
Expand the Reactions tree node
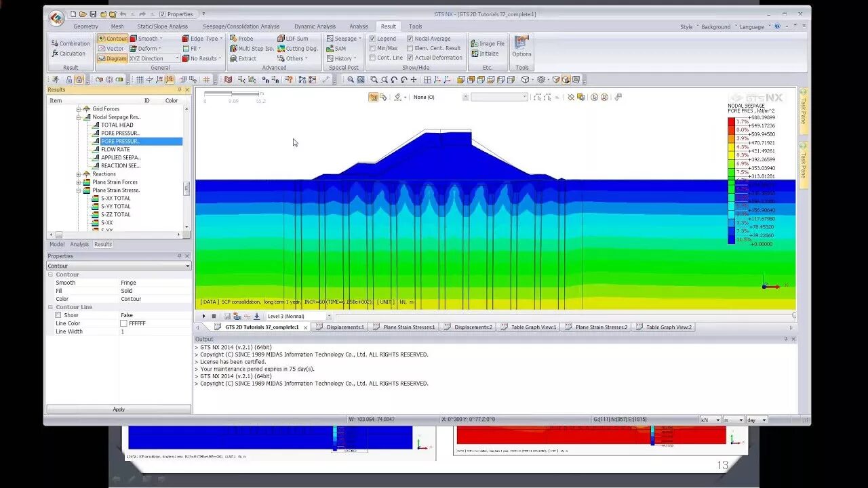pyautogui.click(x=79, y=174)
